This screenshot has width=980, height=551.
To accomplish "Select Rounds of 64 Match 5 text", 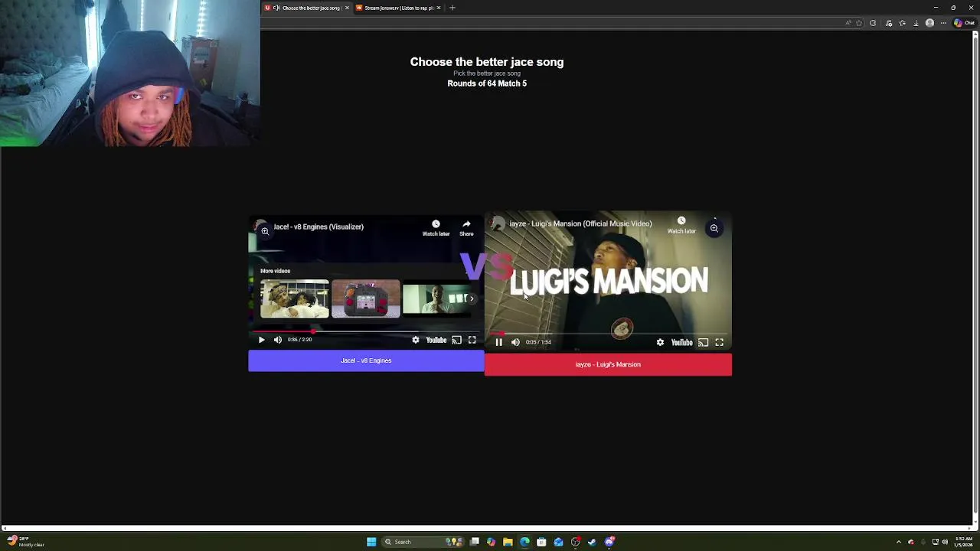I will tap(487, 83).
